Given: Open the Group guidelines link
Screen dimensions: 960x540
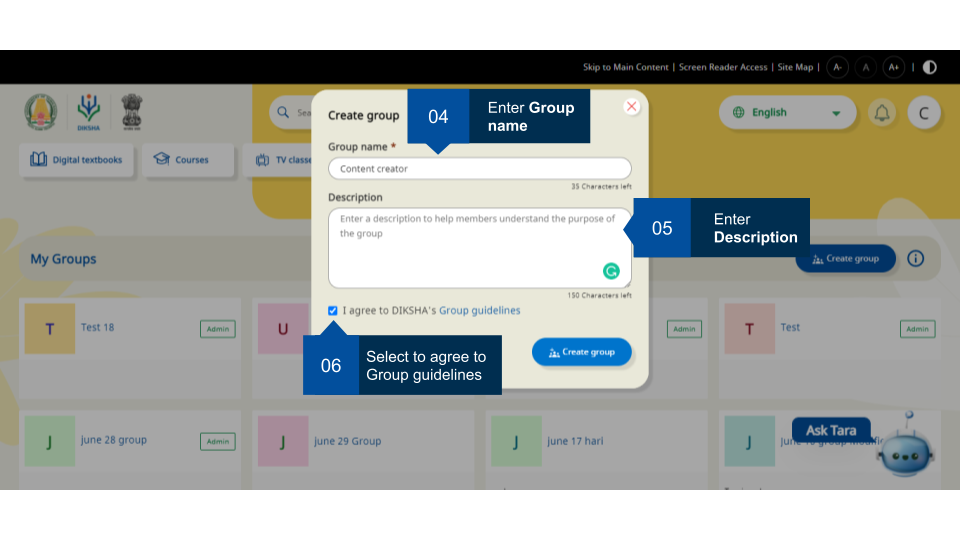Looking at the screenshot, I should tap(479, 311).
